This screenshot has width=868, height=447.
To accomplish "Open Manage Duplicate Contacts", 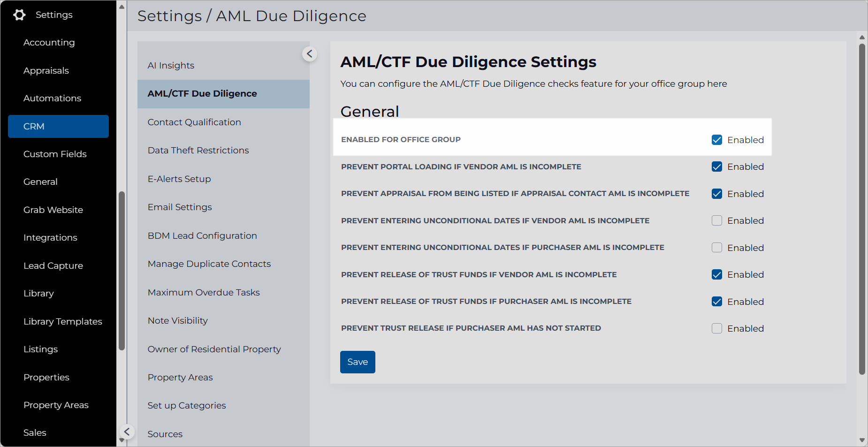I will 209,264.
